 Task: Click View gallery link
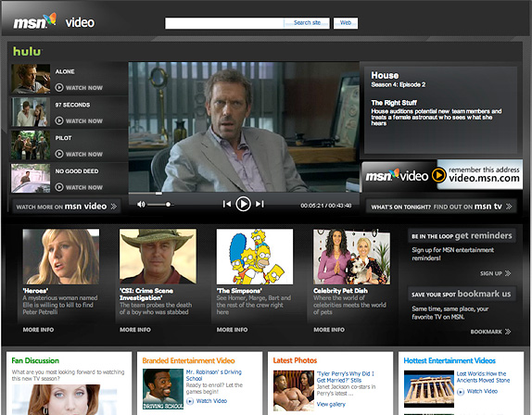(x=331, y=404)
